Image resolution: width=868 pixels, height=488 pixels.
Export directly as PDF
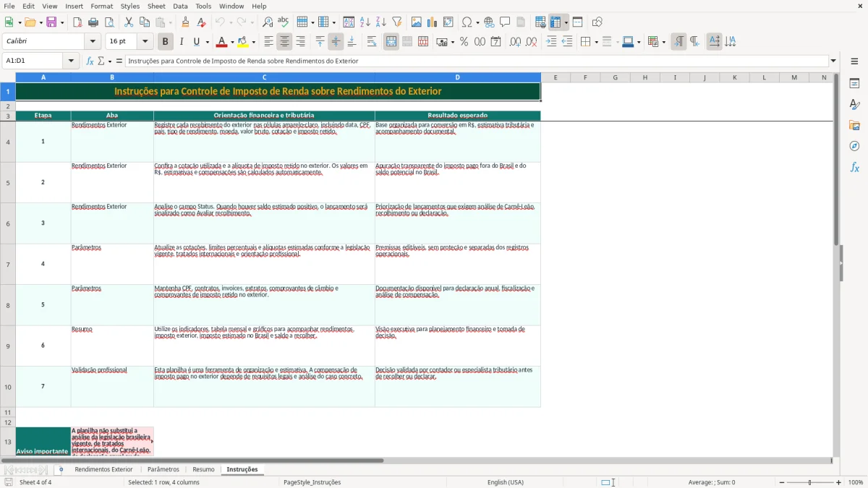pyautogui.click(x=77, y=22)
